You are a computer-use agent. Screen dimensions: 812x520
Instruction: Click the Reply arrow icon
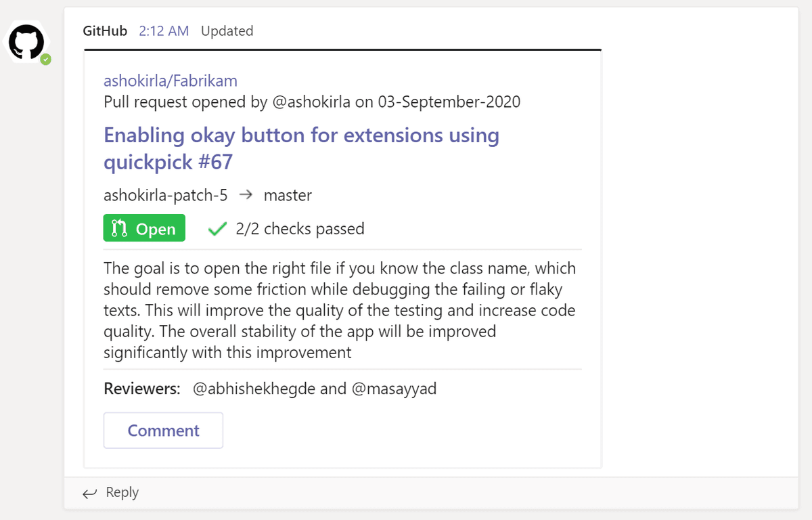pos(89,494)
